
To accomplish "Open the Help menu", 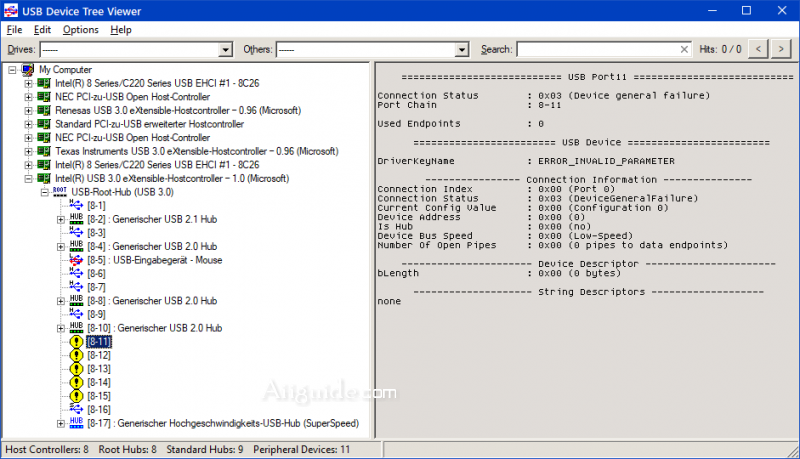I will (x=121, y=30).
